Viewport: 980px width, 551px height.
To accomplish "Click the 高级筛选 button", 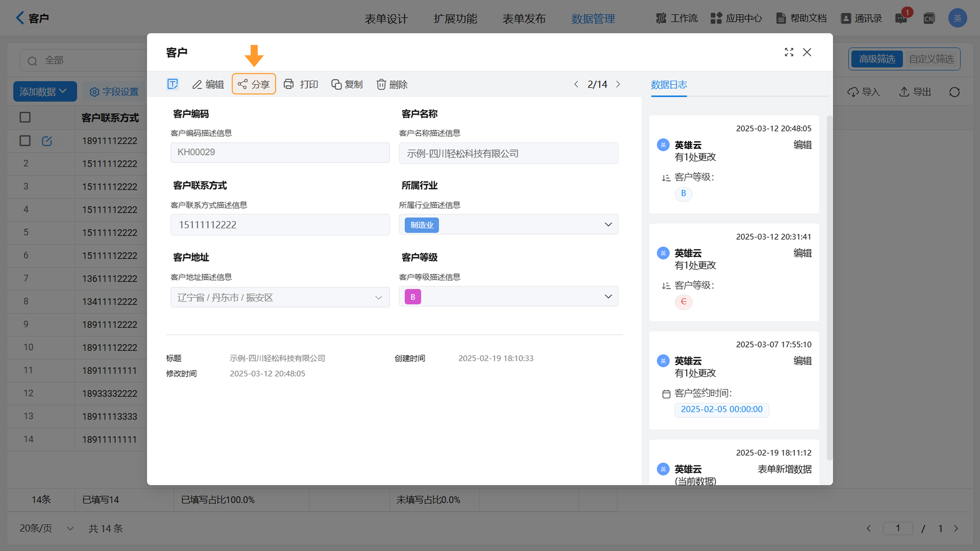I will (877, 59).
